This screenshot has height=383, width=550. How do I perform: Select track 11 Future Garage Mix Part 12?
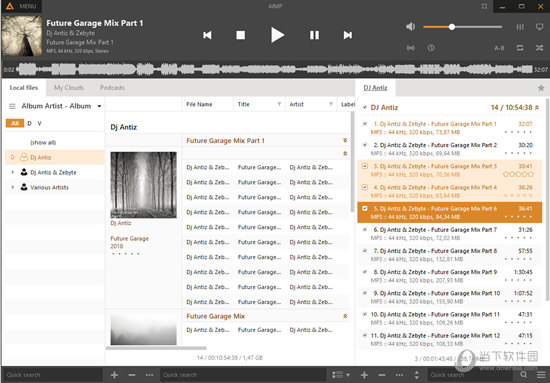point(450,339)
